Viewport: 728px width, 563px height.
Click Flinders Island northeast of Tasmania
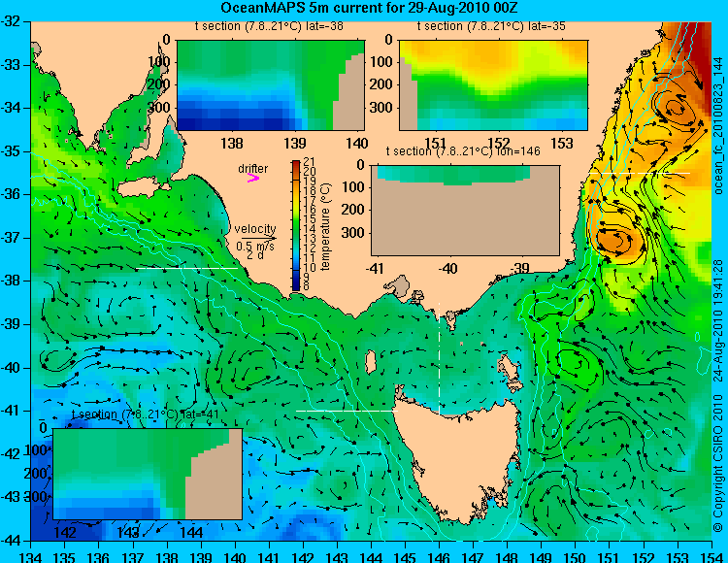(x=509, y=369)
